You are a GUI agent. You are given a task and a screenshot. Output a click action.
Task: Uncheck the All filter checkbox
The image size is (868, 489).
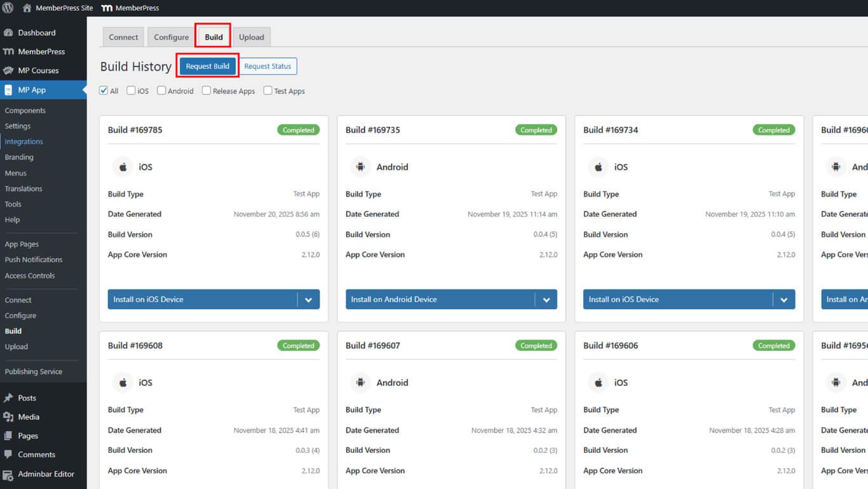click(x=104, y=91)
